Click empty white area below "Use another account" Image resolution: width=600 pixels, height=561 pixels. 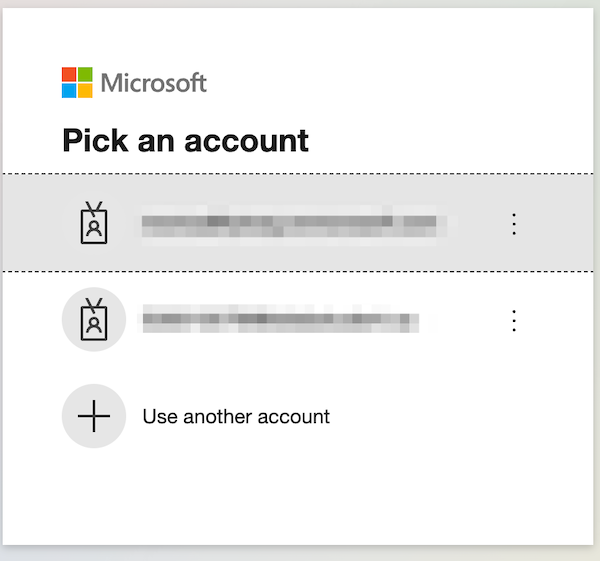pyautogui.click(x=300, y=495)
